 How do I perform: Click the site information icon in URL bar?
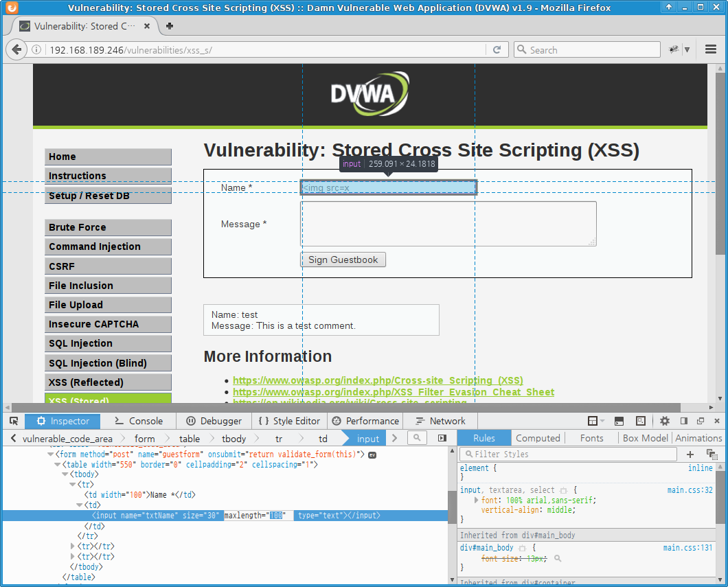36,49
